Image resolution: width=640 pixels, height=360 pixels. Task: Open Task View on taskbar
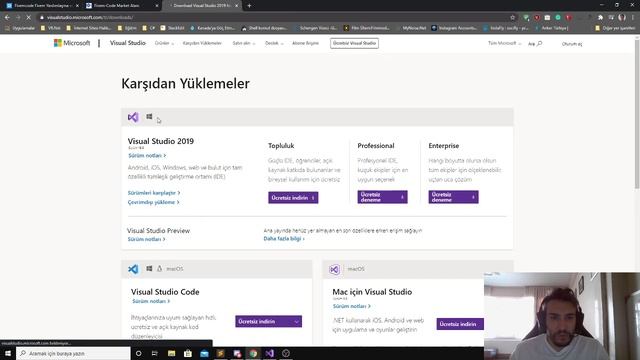click(155, 353)
